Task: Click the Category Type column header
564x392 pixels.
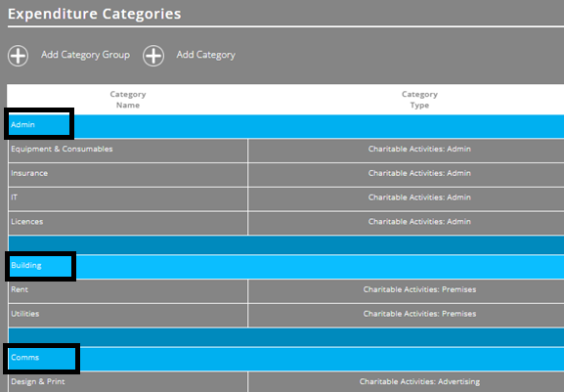Action: [x=419, y=100]
